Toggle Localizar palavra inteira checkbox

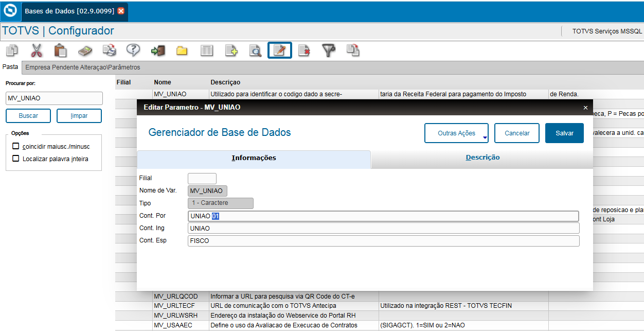(x=16, y=159)
